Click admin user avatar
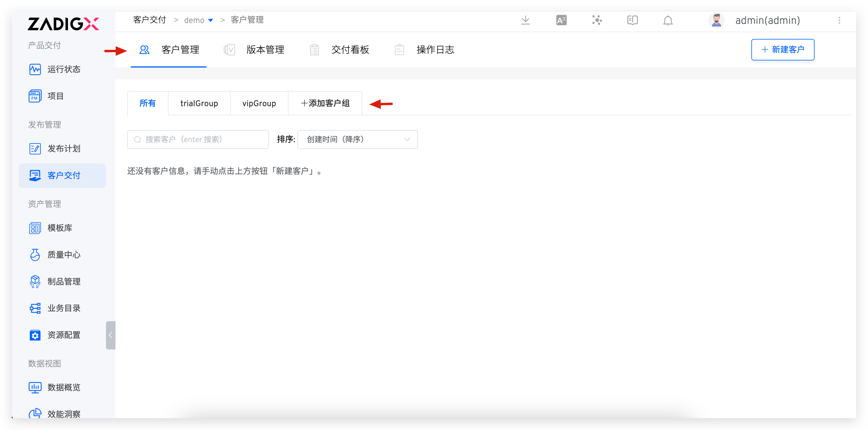868x430 pixels. 716,20
